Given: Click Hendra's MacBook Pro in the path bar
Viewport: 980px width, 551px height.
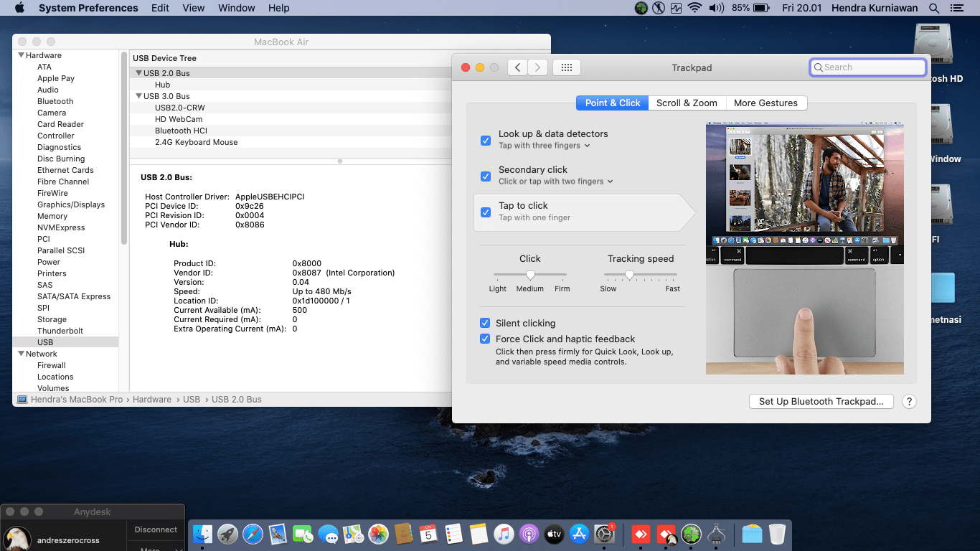Looking at the screenshot, I should pos(70,400).
